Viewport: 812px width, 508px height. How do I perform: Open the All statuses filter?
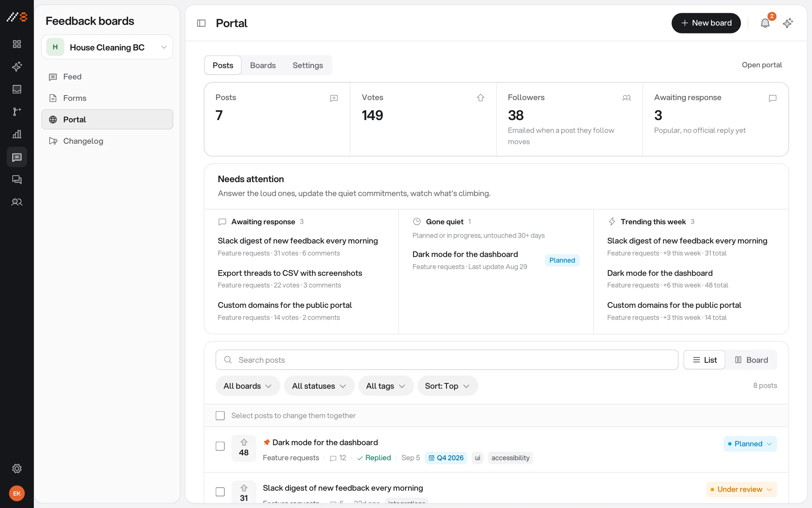point(319,386)
